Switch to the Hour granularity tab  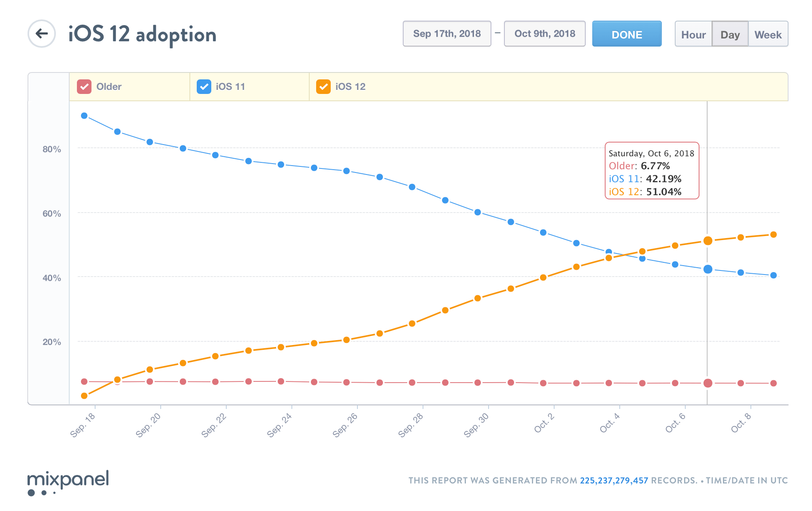click(693, 34)
